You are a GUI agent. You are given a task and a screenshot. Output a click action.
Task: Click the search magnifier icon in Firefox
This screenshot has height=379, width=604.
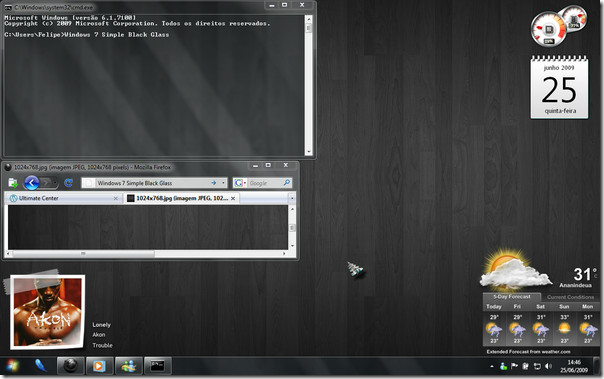(x=287, y=183)
